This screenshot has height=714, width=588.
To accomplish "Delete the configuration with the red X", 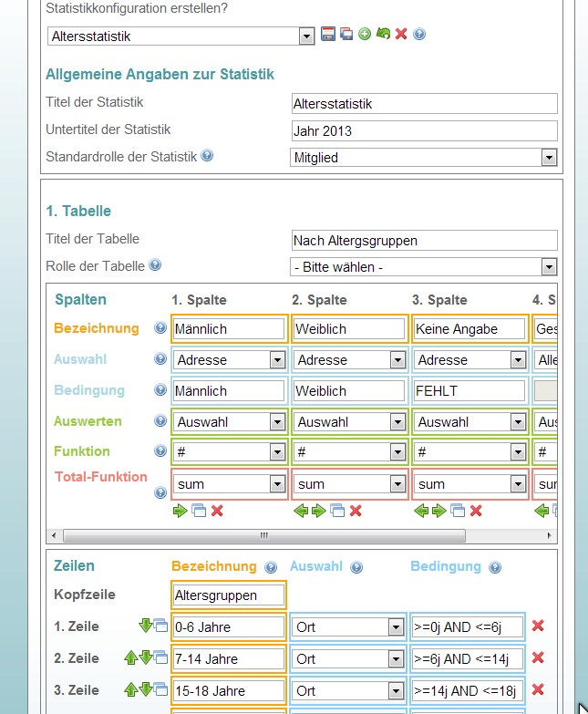I will click(x=401, y=35).
